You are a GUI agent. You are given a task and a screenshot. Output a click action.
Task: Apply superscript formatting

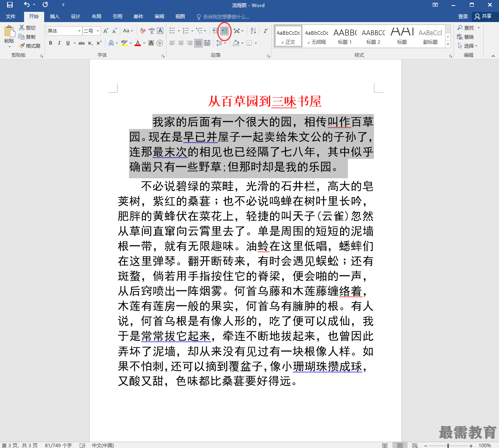click(x=99, y=43)
